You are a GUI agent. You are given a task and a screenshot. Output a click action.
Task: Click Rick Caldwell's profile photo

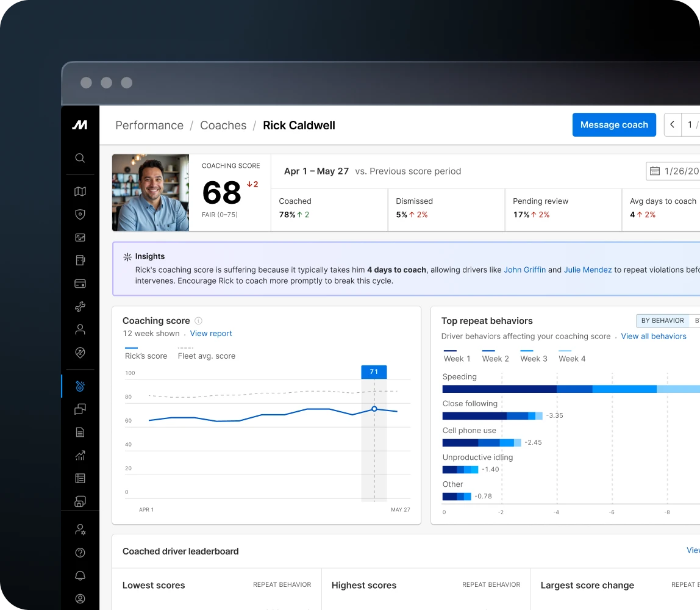point(151,193)
